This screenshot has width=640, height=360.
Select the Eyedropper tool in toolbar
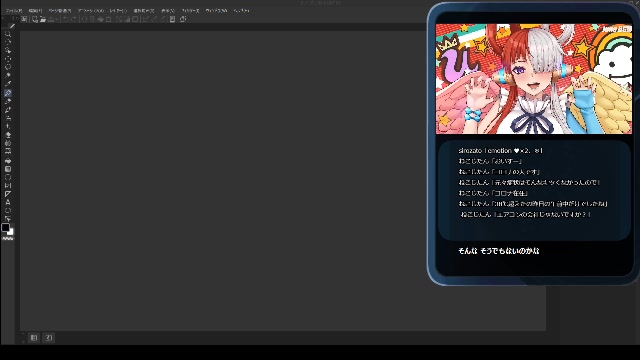(x=8, y=84)
